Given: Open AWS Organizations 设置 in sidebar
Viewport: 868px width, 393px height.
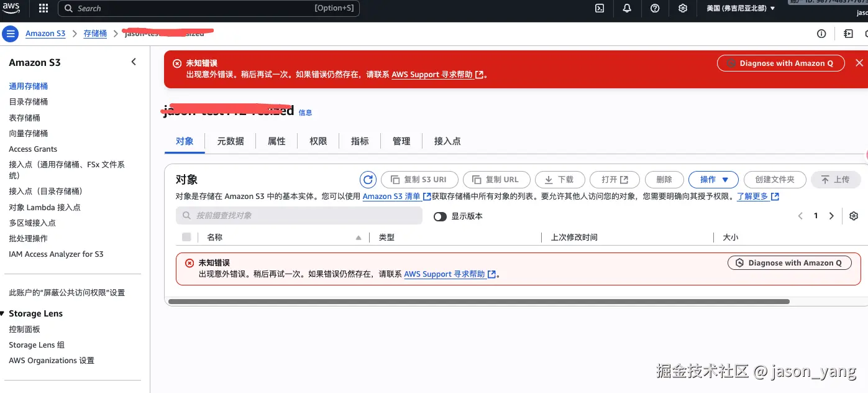Looking at the screenshot, I should coord(52,361).
